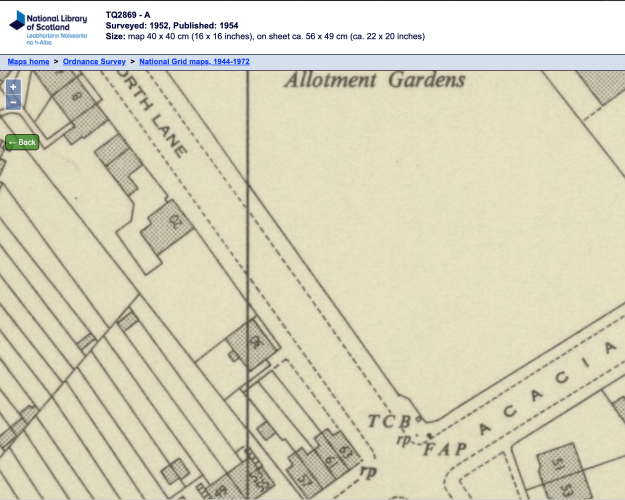Click building number 63 on map
The image size is (625, 500).
(x=345, y=451)
